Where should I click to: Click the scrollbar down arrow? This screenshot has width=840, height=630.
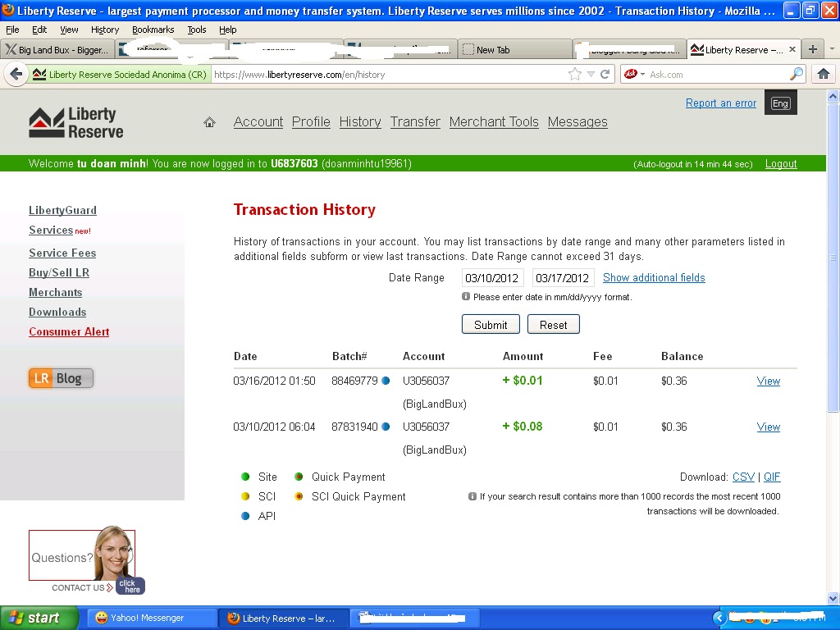[x=833, y=598]
